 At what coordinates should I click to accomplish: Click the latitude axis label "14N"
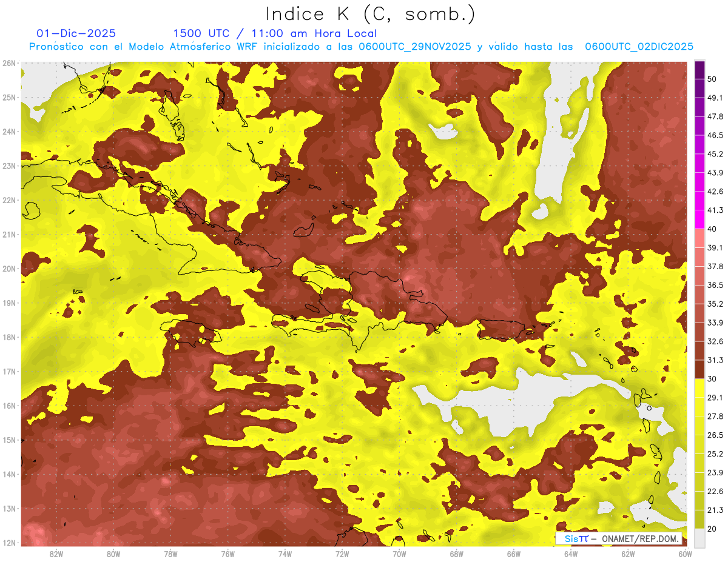(9, 474)
